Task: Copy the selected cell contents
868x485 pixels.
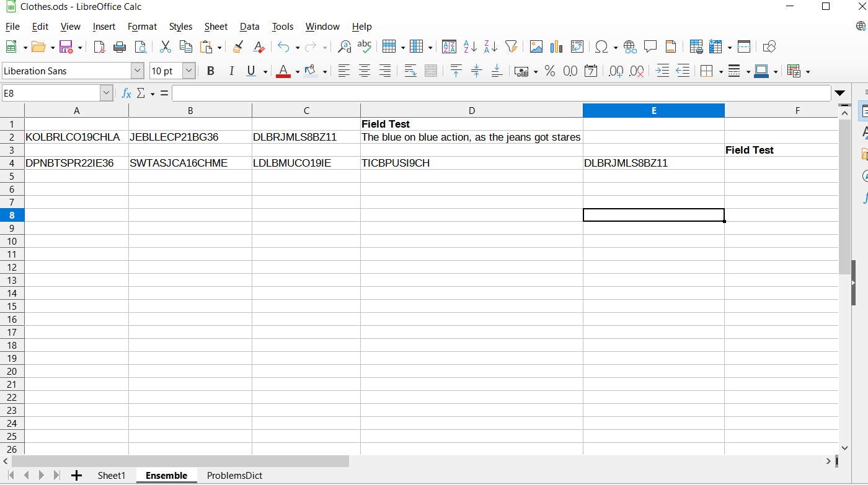Action: tap(185, 46)
